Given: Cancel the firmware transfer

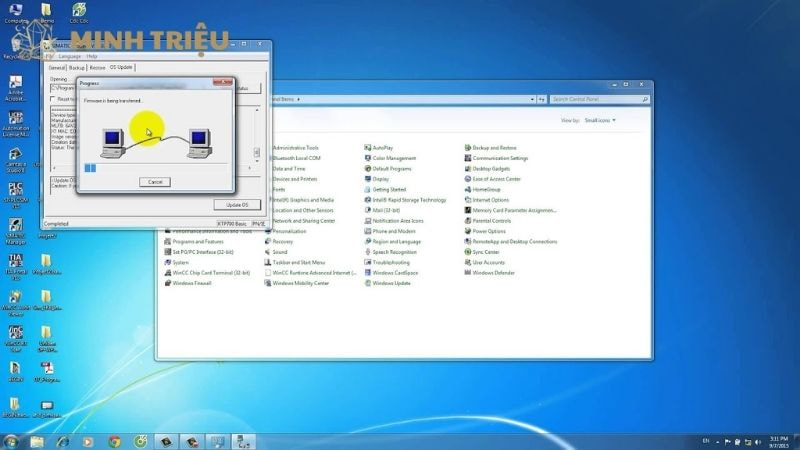Looking at the screenshot, I should click(154, 182).
